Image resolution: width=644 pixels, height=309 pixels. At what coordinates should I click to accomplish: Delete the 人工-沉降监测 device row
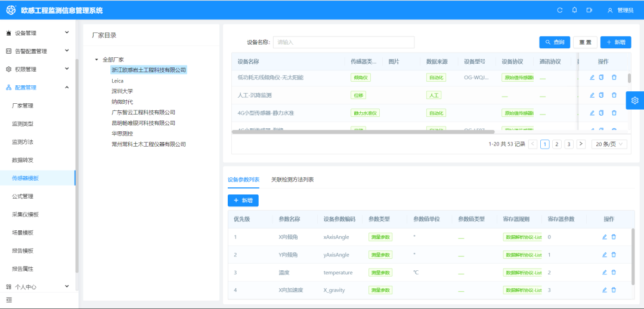[x=614, y=95]
